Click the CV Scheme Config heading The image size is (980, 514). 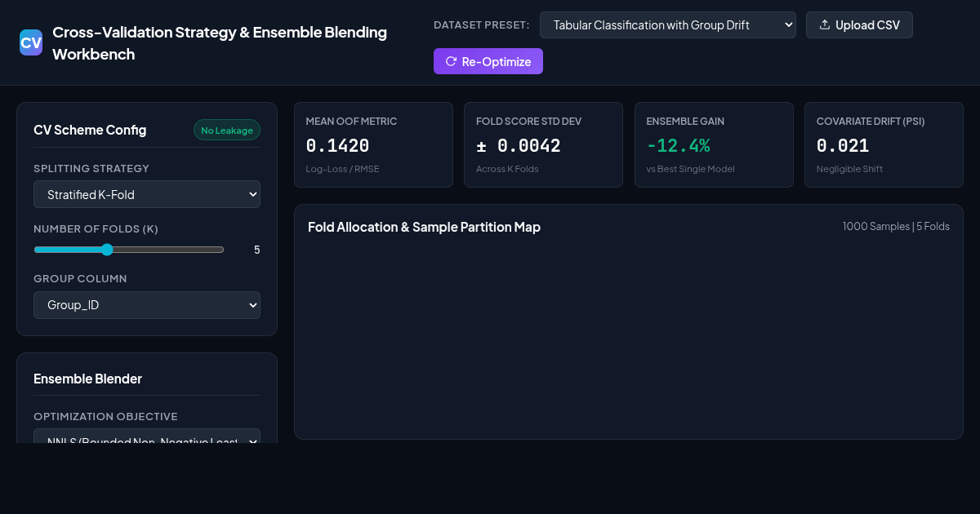click(x=90, y=130)
